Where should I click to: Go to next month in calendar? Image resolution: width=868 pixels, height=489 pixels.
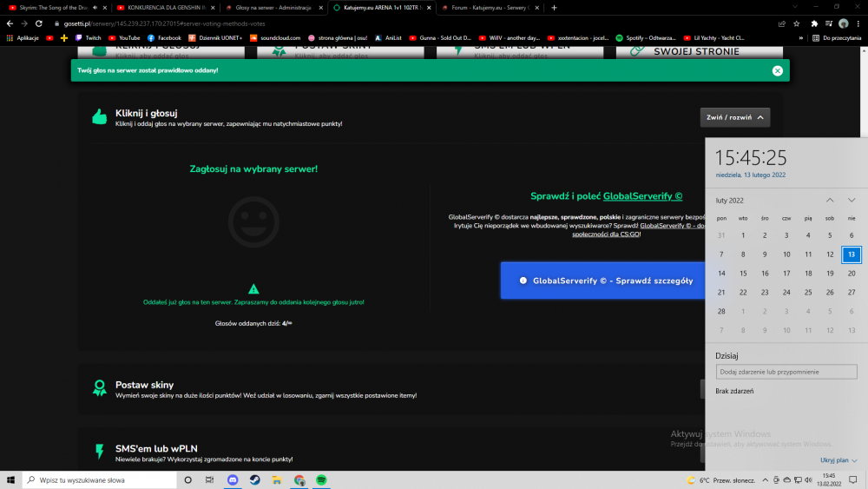point(852,200)
